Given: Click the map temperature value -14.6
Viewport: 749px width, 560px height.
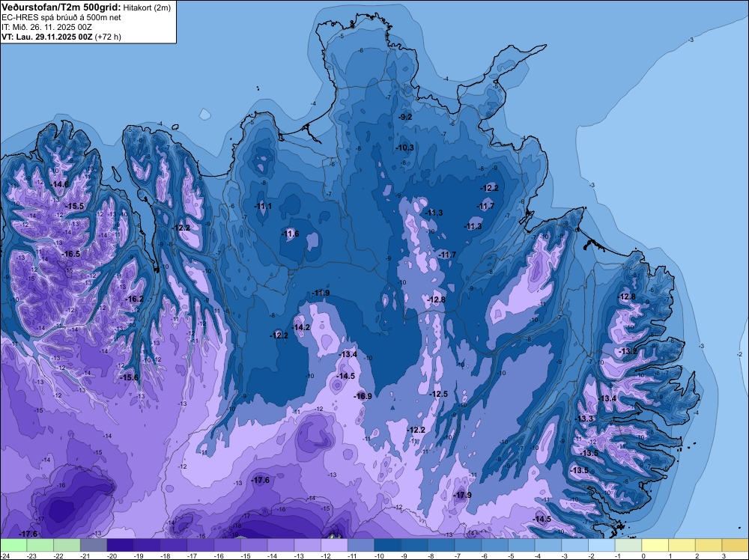Looking at the screenshot, I should point(60,184).
